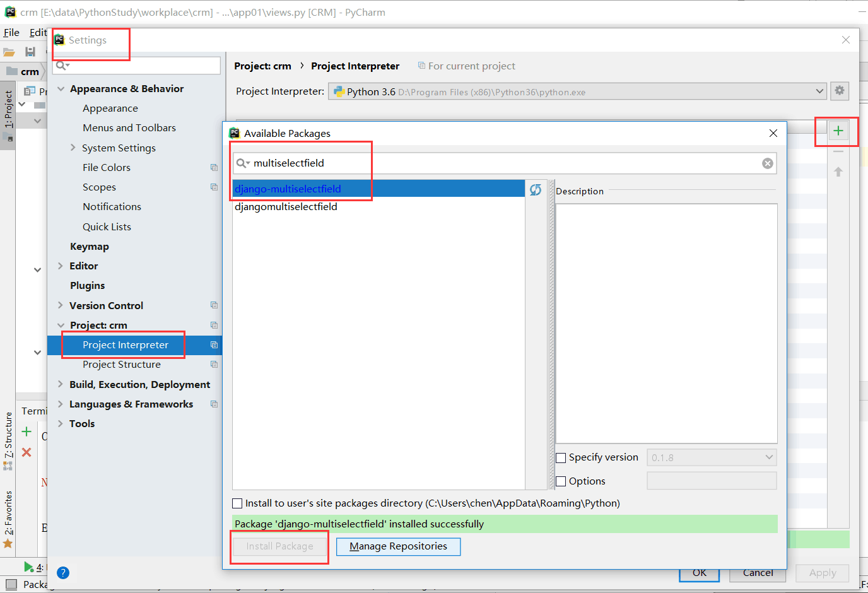Click the save all toolbar icon
This screenshot has height=593, width=868.
coord(30,52)
